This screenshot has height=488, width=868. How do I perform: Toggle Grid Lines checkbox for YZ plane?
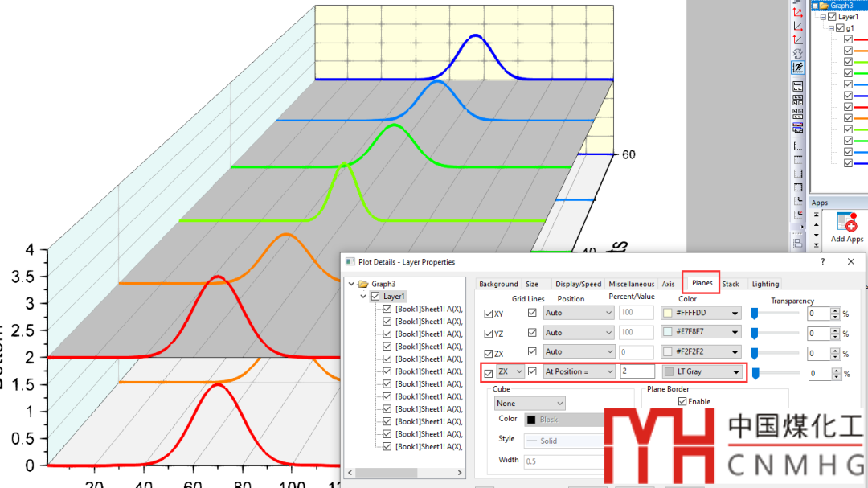coord(532,332)
